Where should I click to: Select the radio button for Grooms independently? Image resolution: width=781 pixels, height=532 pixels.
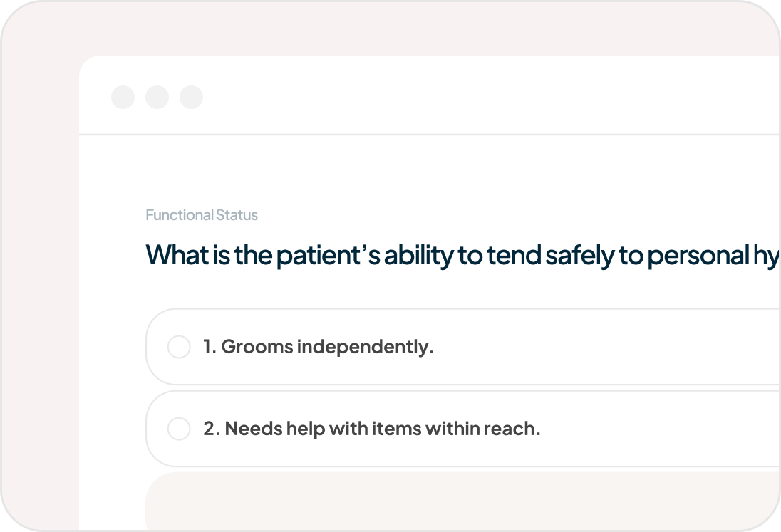pos(179,347)
